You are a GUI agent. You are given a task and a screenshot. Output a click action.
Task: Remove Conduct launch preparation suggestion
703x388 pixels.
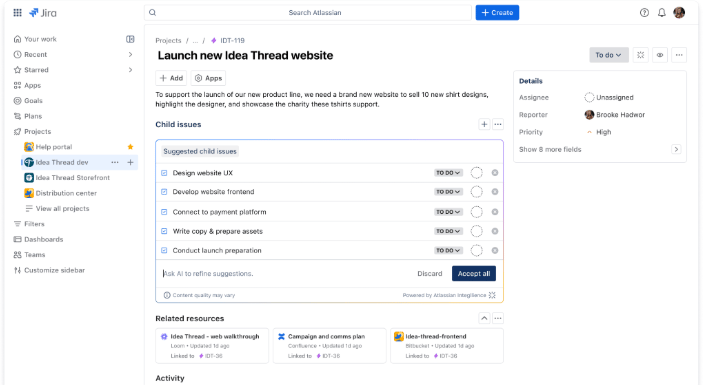pyautogui.click(x=495, y=250)
